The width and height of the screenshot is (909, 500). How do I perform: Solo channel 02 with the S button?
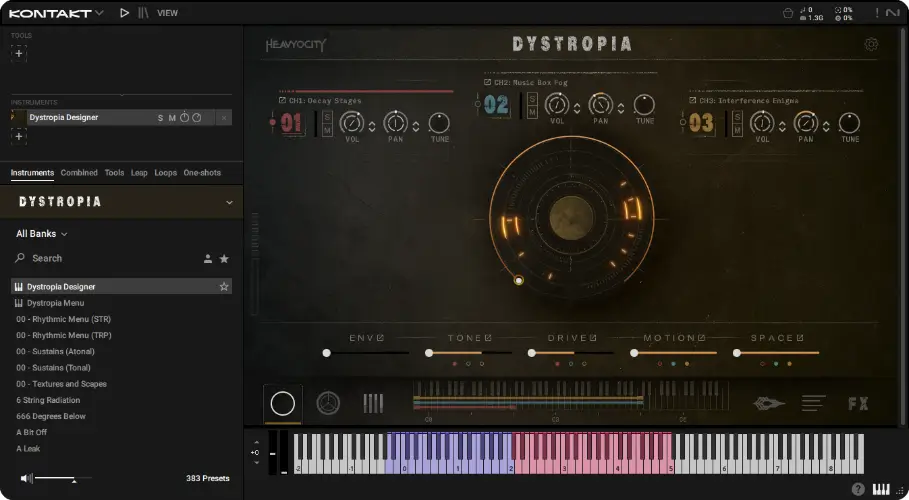click(532, 98)
